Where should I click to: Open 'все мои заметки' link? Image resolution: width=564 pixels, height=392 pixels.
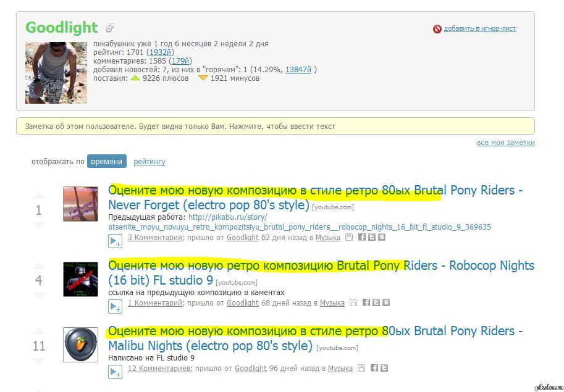point(505,143)
